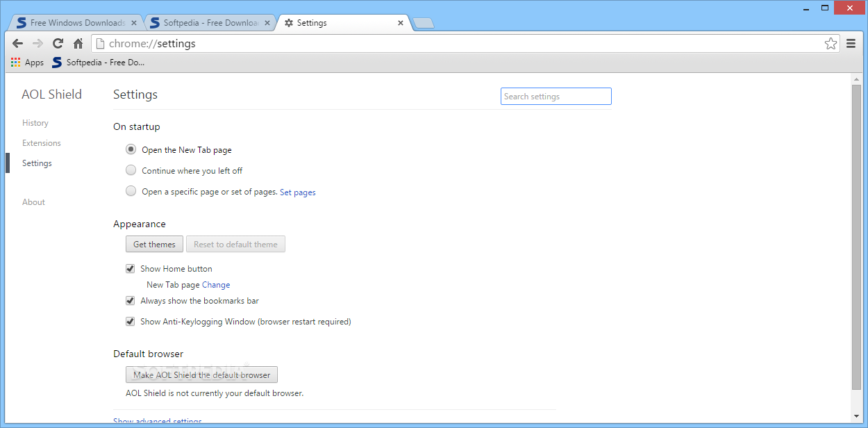Viewport: 868px width, 428px height.
Task: Open the browser hamburger menu
Action: [851, 44]
